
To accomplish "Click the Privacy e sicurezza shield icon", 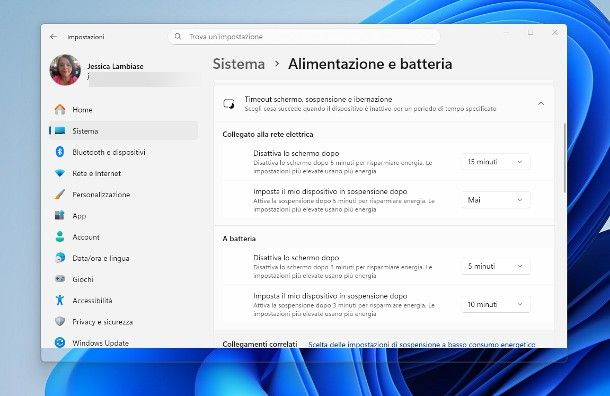I will [60, 321].
